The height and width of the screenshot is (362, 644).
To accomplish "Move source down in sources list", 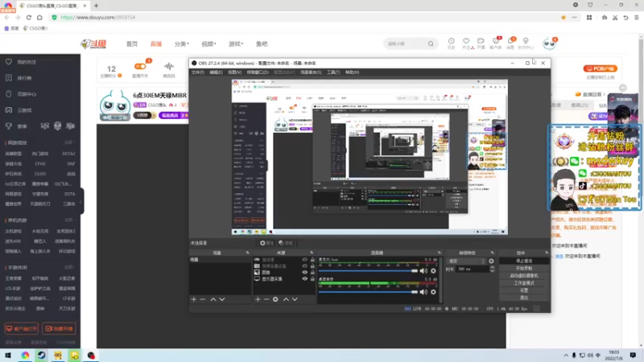I will pos(295,299).
